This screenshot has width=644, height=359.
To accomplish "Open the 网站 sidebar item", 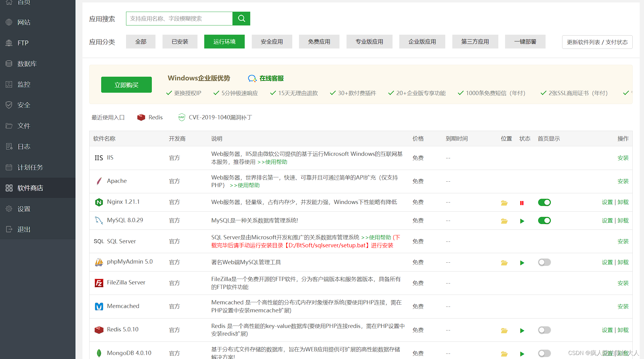I will (x=37, y=22).
